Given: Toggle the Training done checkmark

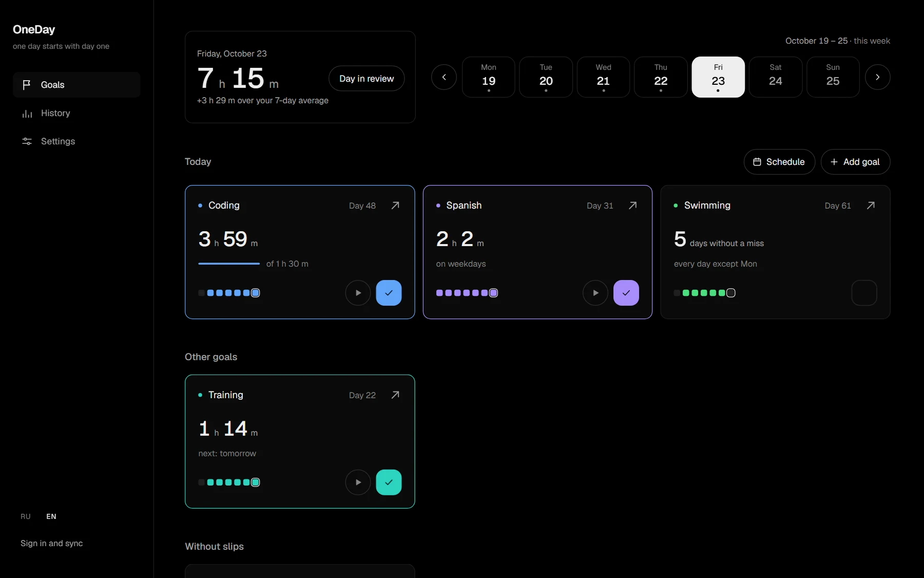Looking at the screenshot, I should click(x=389, y=482).
